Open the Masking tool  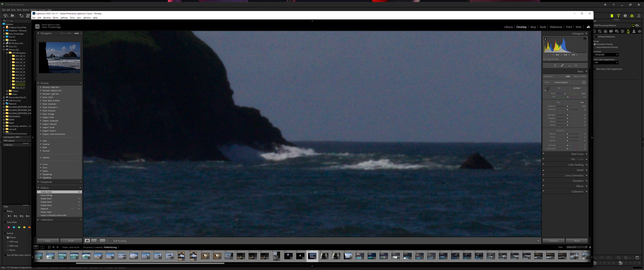coord(576,65)
